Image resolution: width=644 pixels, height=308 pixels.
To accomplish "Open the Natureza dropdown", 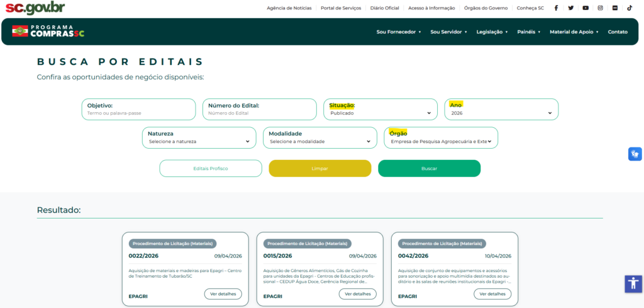I will click(x=199, y=142).
